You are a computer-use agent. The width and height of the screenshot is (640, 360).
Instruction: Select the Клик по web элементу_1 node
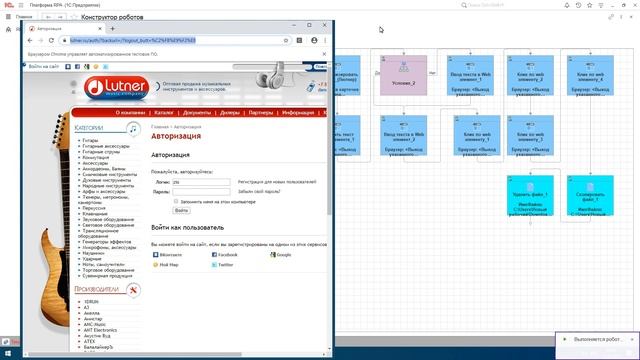pyautogui.click(x=477, y=136)
